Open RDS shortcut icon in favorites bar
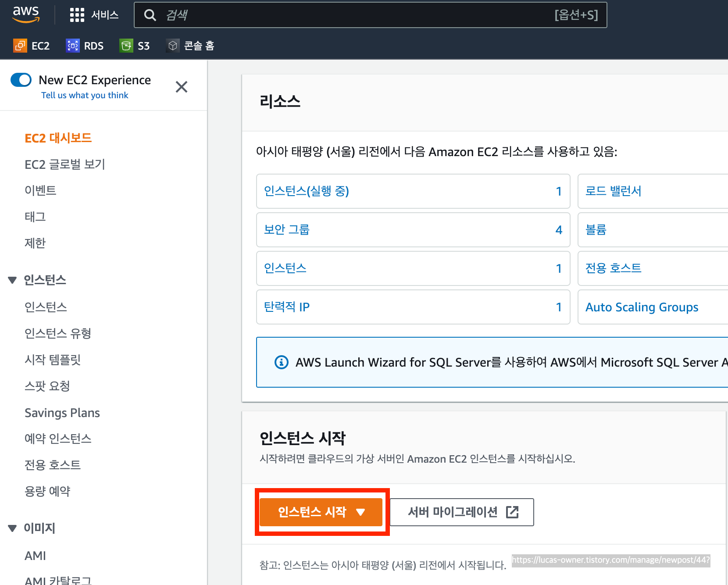This screenshot has width=728, height=585. click(x=72, y=46)
